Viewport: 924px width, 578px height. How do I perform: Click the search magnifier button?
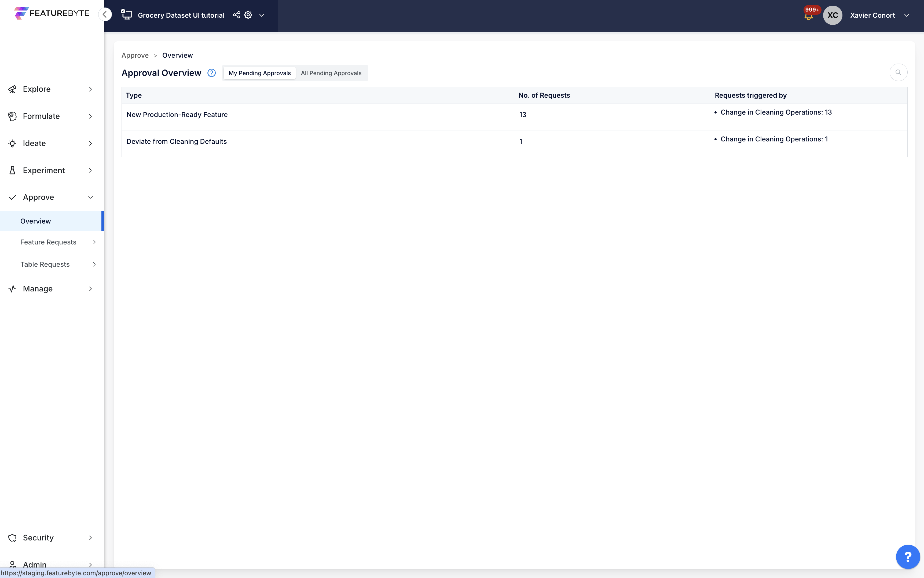tap(898, 72)
